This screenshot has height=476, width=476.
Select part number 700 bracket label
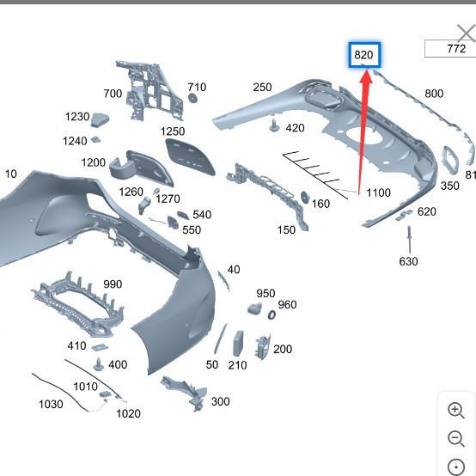tap(113, 94)
